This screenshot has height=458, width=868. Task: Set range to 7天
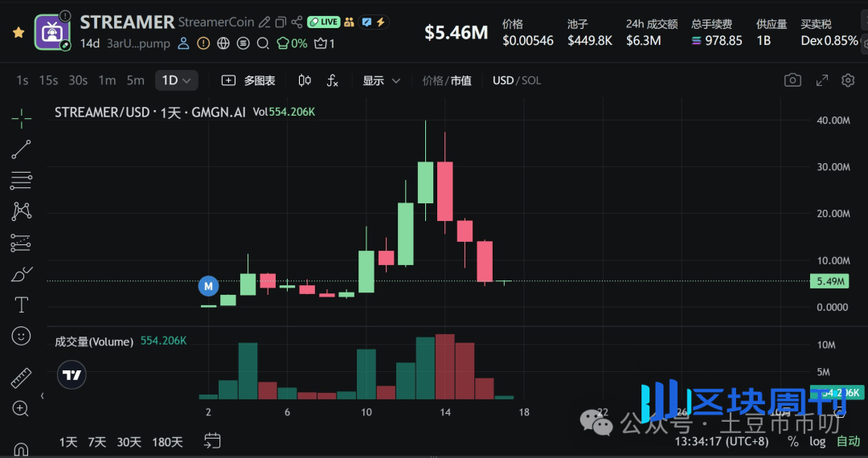tap(97, 442)
